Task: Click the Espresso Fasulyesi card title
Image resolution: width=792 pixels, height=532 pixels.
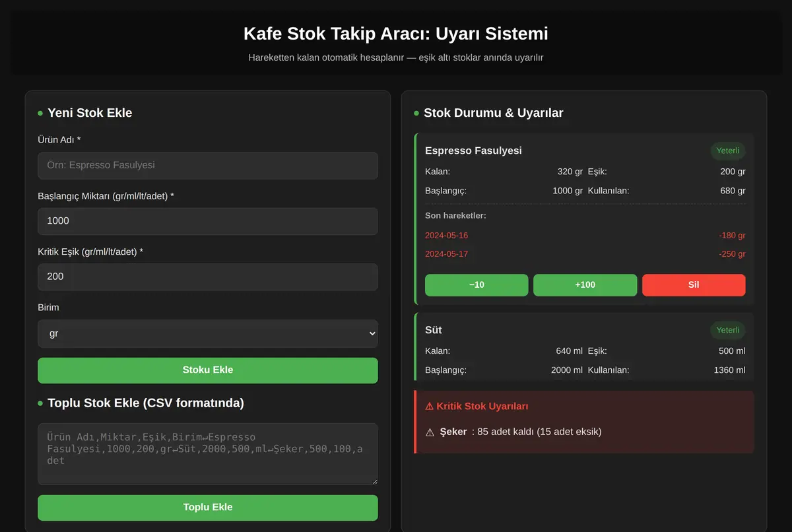Action: [x=473, y=150]
